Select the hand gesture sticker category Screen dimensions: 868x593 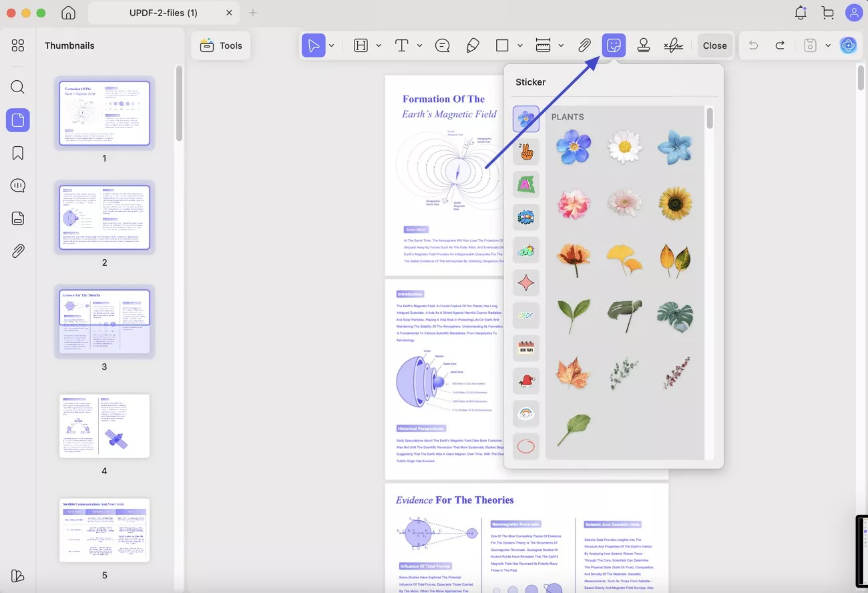click(x=525, y=152)
